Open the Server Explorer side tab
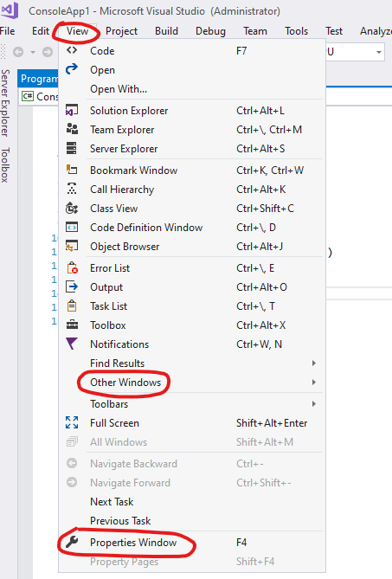Viewport: 392px width, 579px height. [5, 103]
